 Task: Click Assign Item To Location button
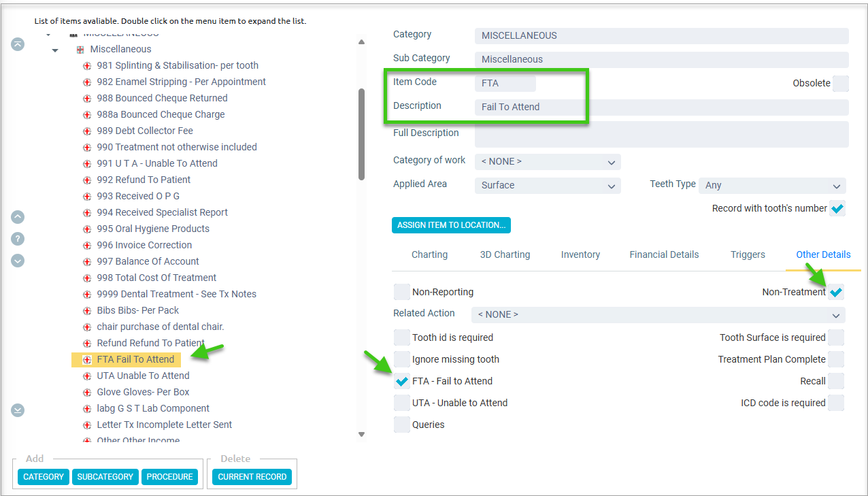coord(451,225)
